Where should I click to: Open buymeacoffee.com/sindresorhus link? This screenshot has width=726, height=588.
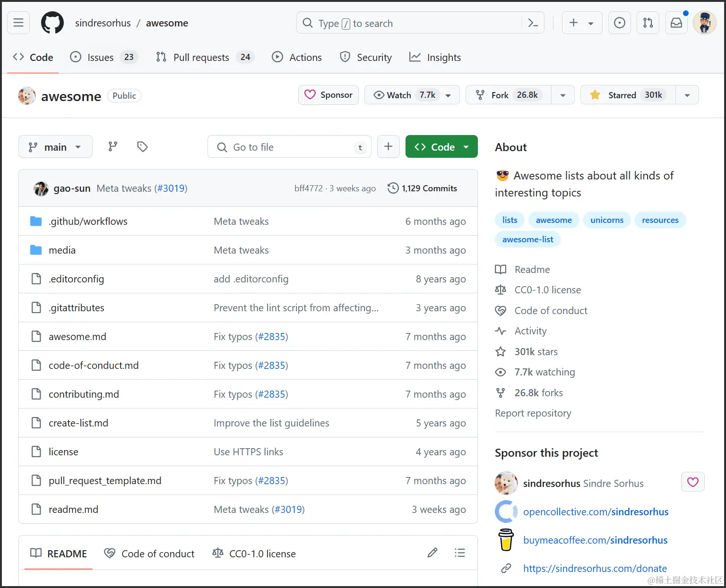click(x=595, y=540)
